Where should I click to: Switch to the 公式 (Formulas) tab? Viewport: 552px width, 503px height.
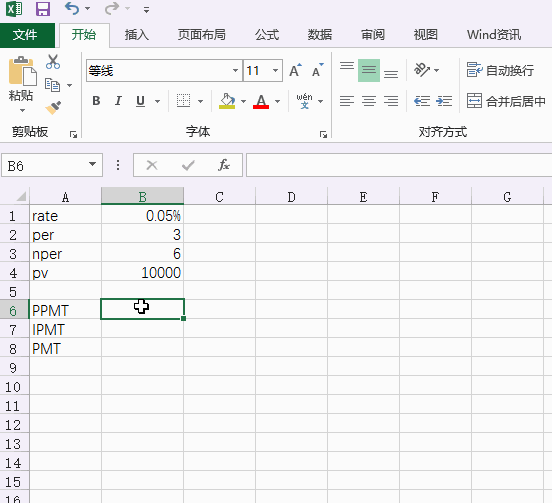click(x=267, y=35)
